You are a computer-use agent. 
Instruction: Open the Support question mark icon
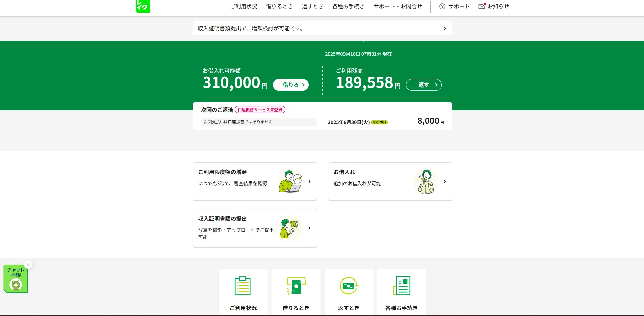pyautogui.click(x=442, y=6)
